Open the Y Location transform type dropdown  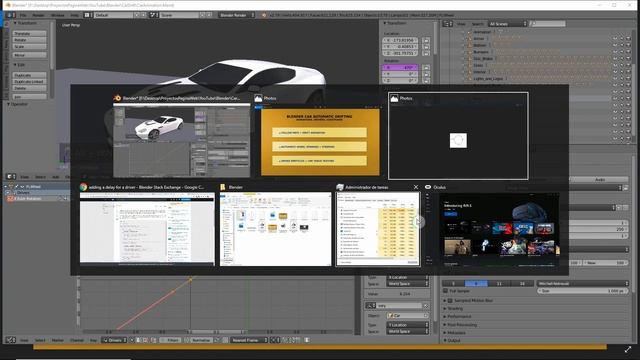pos(407,325)
